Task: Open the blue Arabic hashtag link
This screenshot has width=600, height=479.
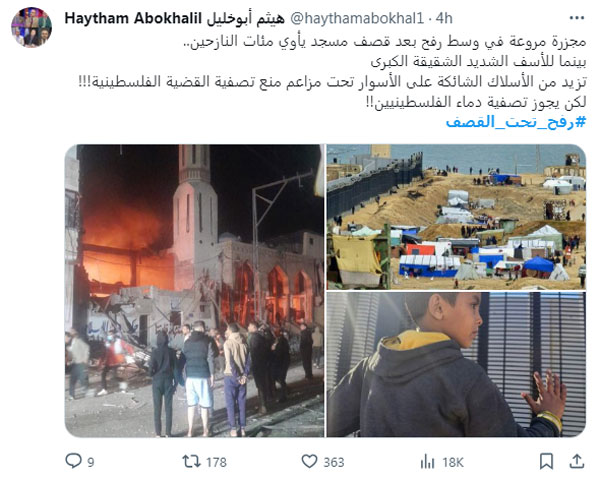Action: coord(516,122)
